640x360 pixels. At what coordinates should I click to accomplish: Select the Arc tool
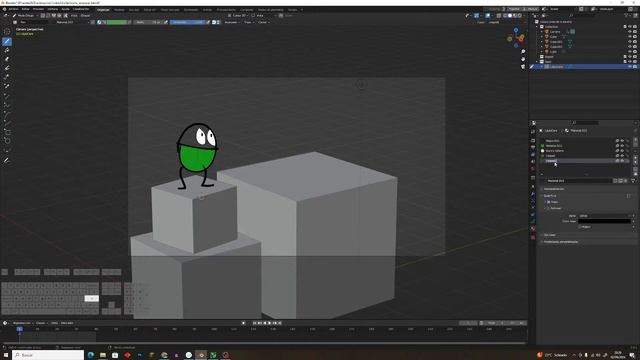pos(7,114)
